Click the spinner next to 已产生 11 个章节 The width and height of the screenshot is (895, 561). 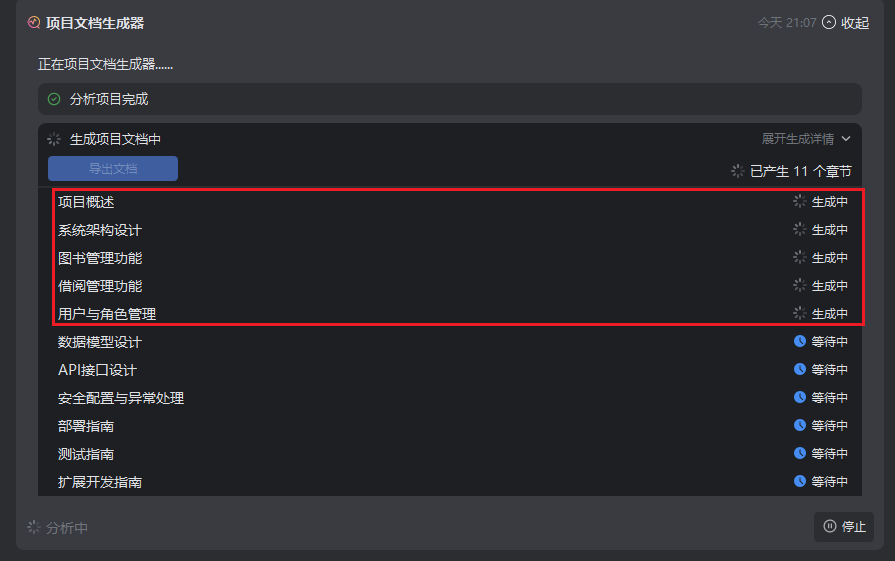pyautogui.click(x=738, y=171)
